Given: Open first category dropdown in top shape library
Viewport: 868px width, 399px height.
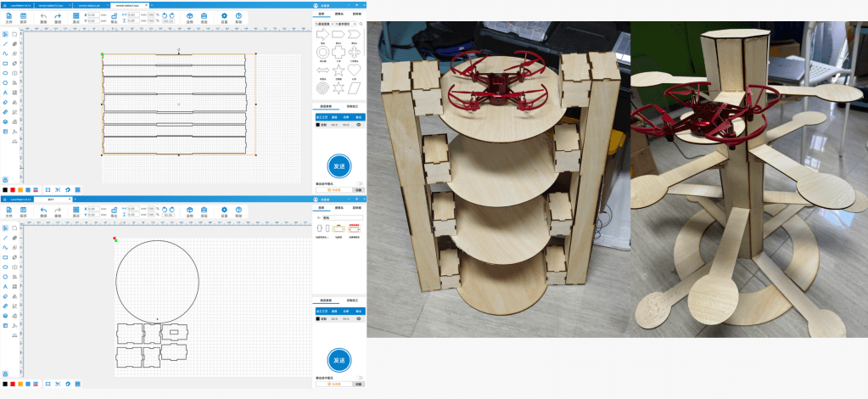Looking at the screenshot, I should (324, 25).
